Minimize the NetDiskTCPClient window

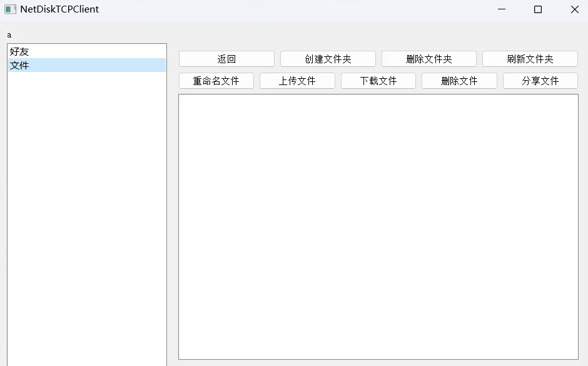[502, 9]
